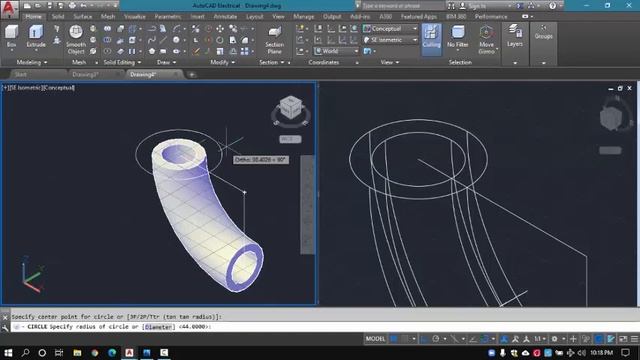Expand the View panel
Screen dimensions: 640x360
pos(390,62)
